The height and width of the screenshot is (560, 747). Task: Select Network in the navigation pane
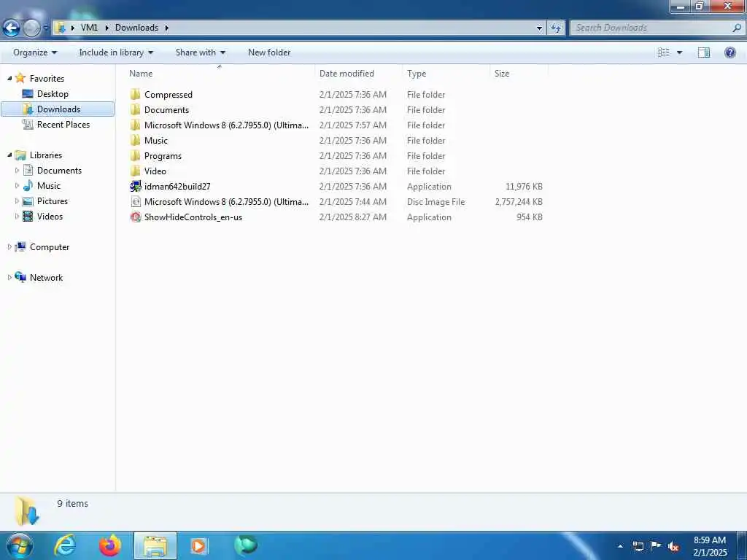pyautogui.click(x=46, y=277)
